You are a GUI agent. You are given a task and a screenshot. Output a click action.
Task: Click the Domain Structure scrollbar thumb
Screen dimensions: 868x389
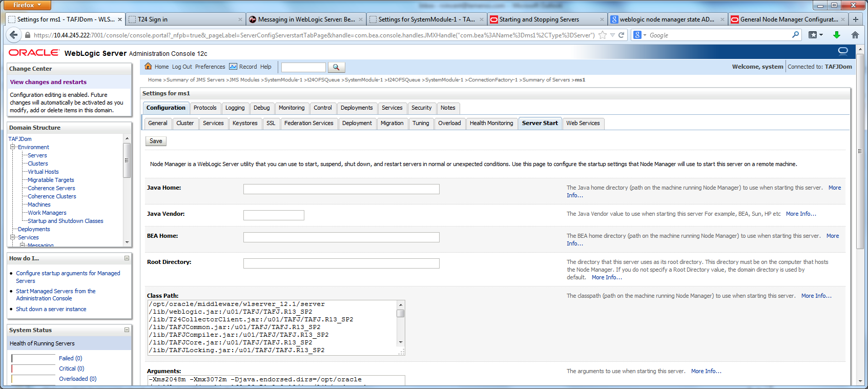tap(127, 160)
